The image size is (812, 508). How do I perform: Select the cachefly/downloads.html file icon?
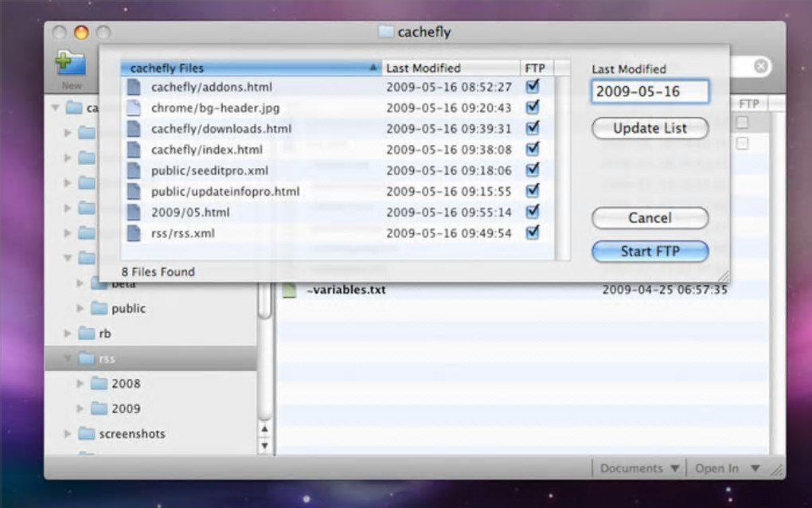pos(134,128)
